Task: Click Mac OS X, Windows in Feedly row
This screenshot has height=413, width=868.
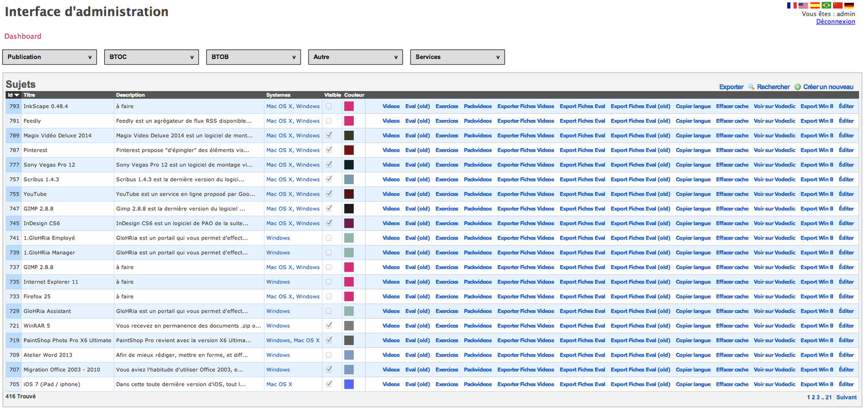Action: [293, 121]
